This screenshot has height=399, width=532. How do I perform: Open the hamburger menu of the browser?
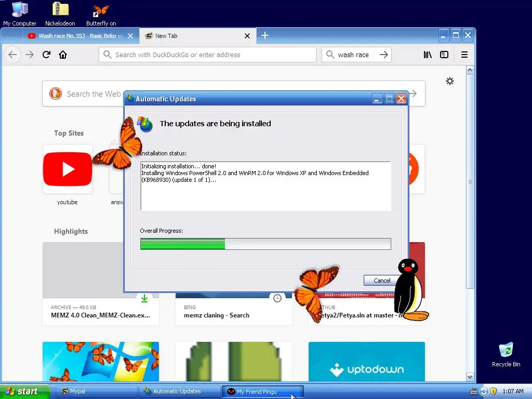tap(464, 55)
